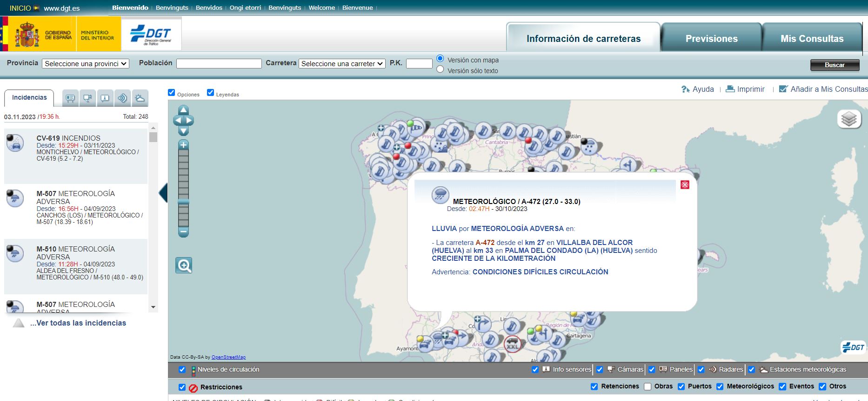Open the Provincia dropdown
The height and width of the screenshot is (401, 868).
point(86,64)
